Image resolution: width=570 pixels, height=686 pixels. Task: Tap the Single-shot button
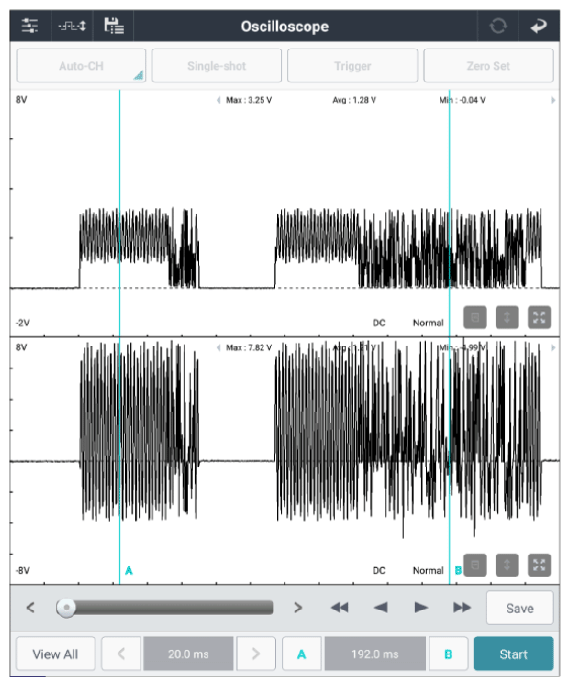pyautogui.click(x=217, y=66)
